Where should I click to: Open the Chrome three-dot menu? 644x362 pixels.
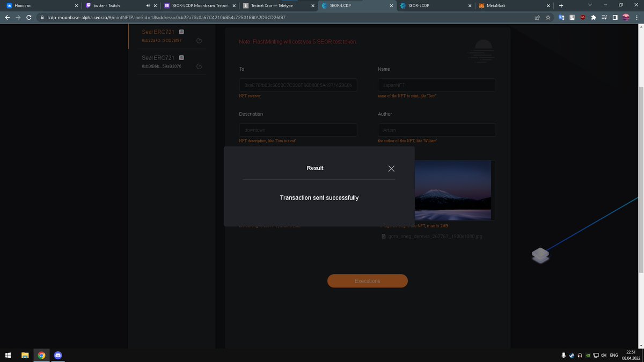pos(637,17)
